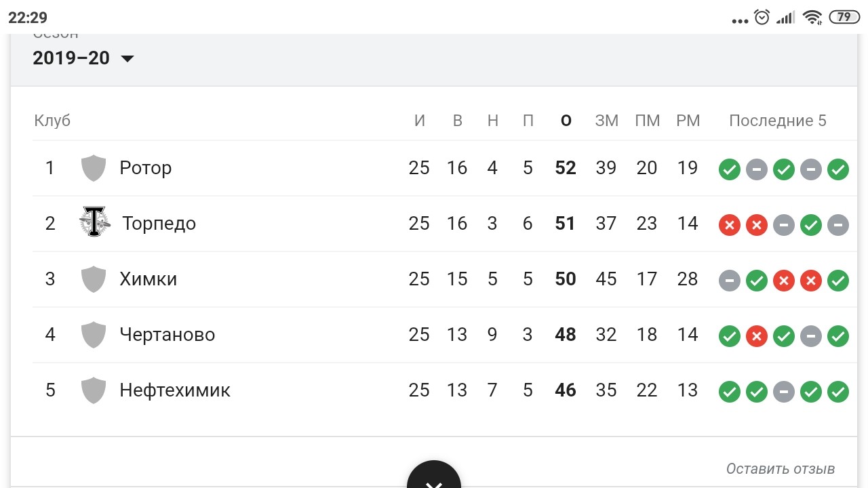Image resolution: width=868 pixels, height=488 pixels.
Task: Tap Khimki's shield placeholder icon
Action: coord(94,279)
